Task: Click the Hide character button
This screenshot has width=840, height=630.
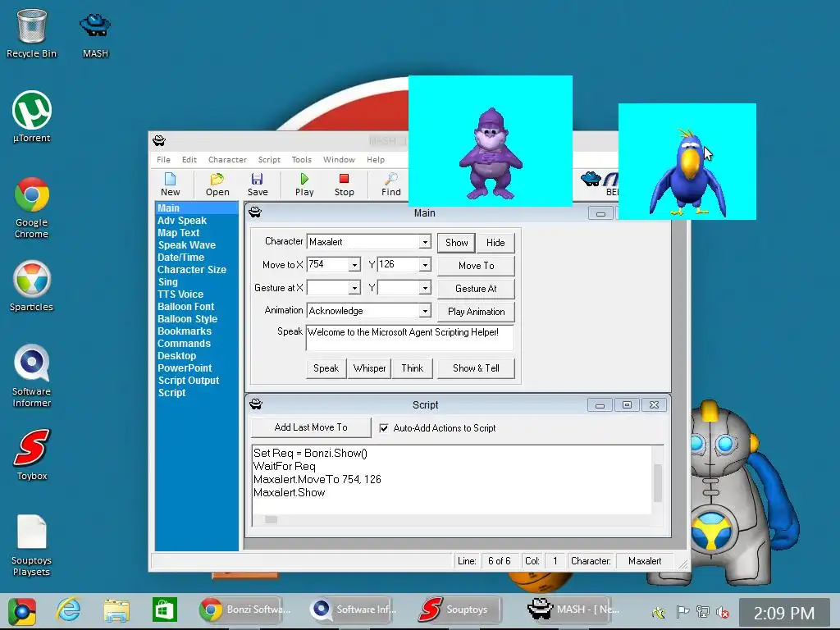Action: (x=495, y=243)
